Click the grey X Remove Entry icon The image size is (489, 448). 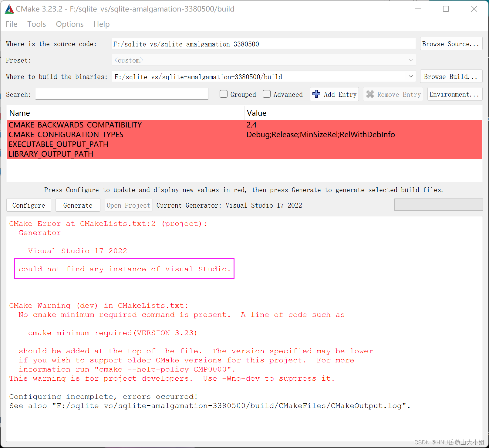(370, 94)
